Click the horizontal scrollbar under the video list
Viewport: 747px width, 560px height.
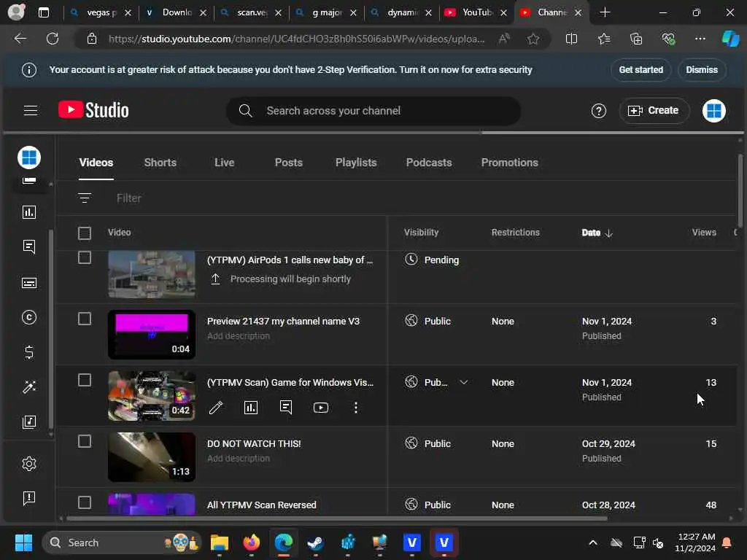337,518
